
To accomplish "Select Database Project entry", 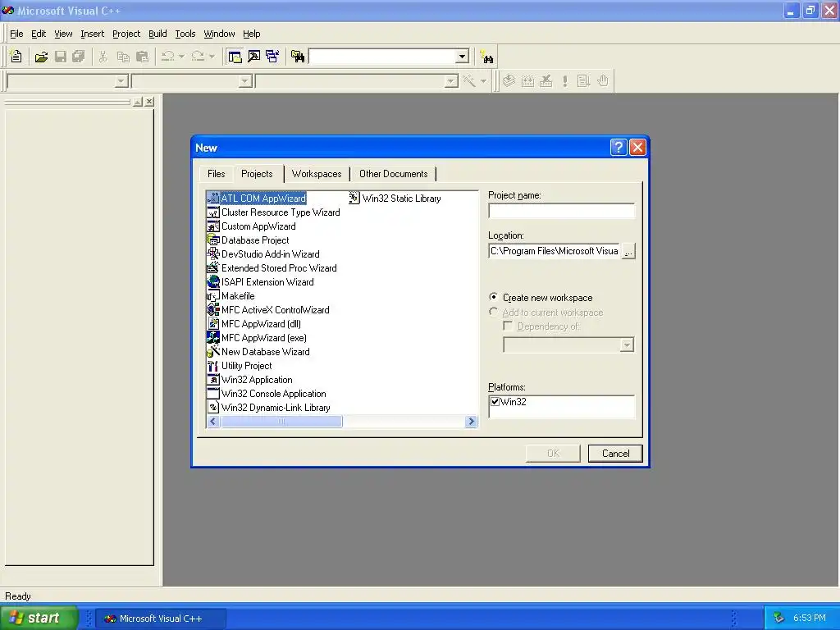I will [248, 240].
